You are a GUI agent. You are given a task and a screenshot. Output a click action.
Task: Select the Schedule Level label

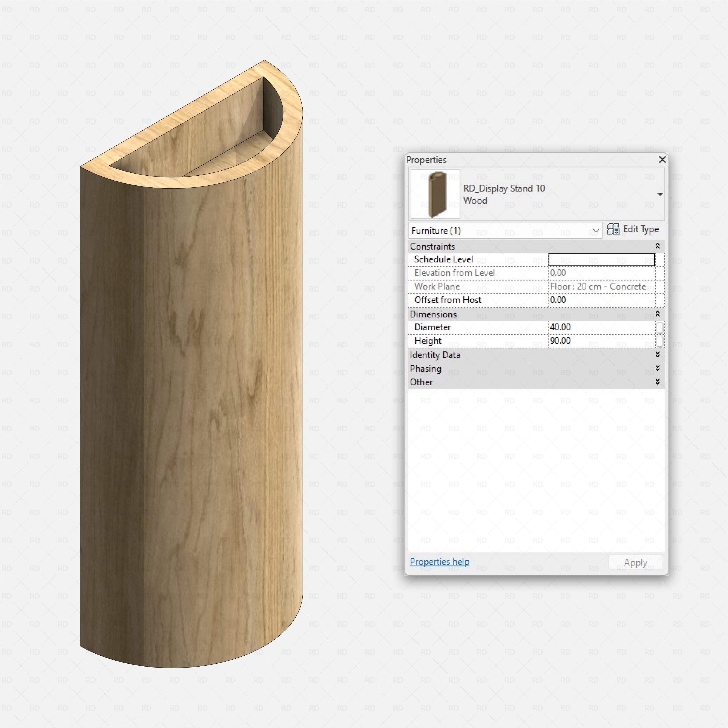pos(443,260)
